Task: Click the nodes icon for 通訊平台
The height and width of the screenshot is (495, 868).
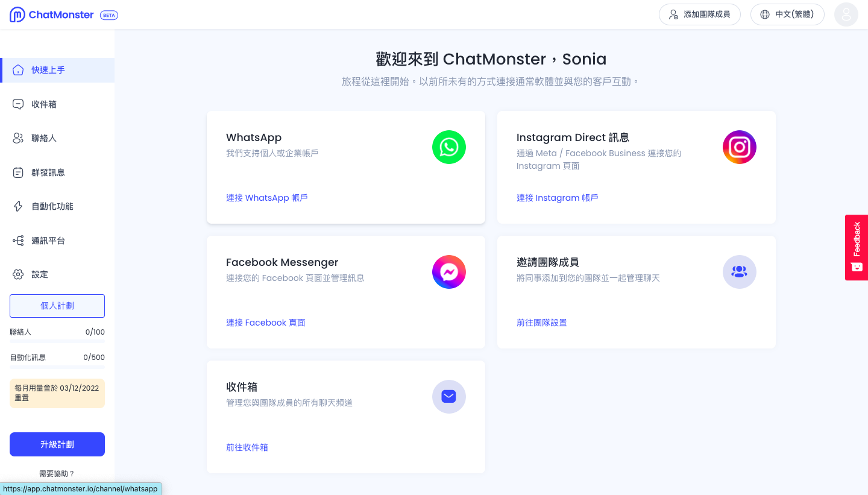Action: [18, 241]
